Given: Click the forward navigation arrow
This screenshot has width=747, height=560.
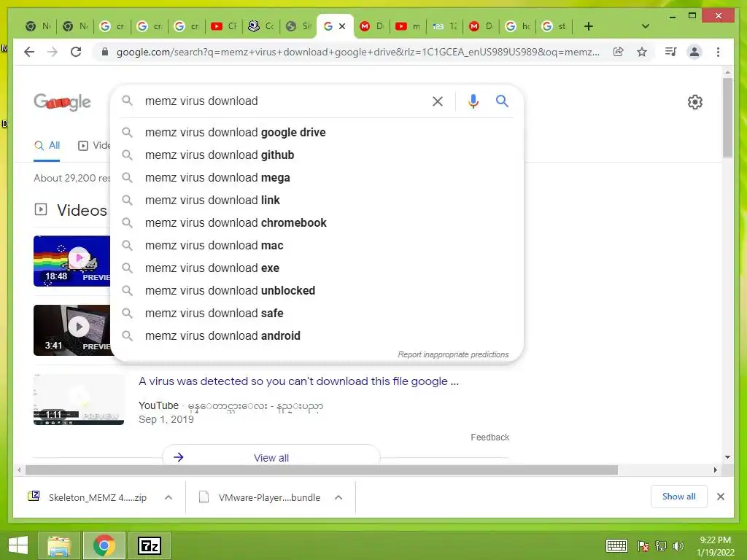Looking at the screenshot, I should 53,52.
